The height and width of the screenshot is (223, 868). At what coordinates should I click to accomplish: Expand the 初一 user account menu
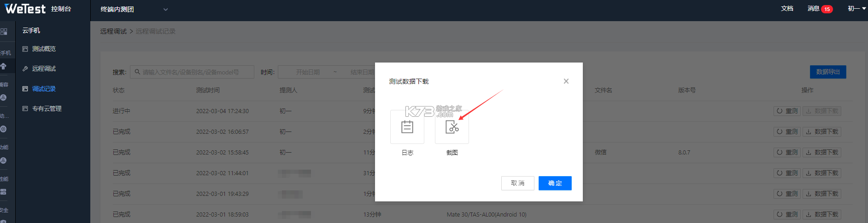coord(856,9)
